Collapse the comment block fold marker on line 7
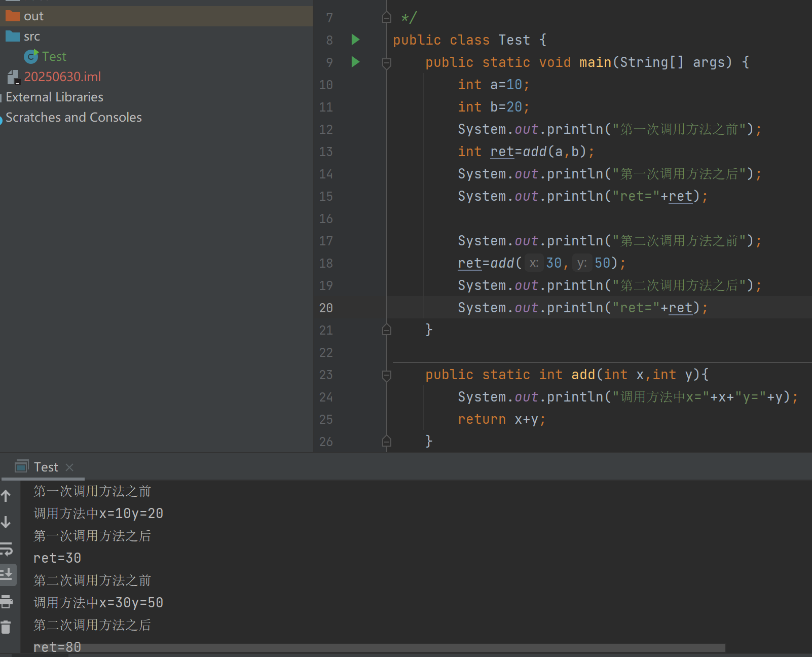Image resolution: width=812 pixels, height=657 pixels. tap(386, 18)
